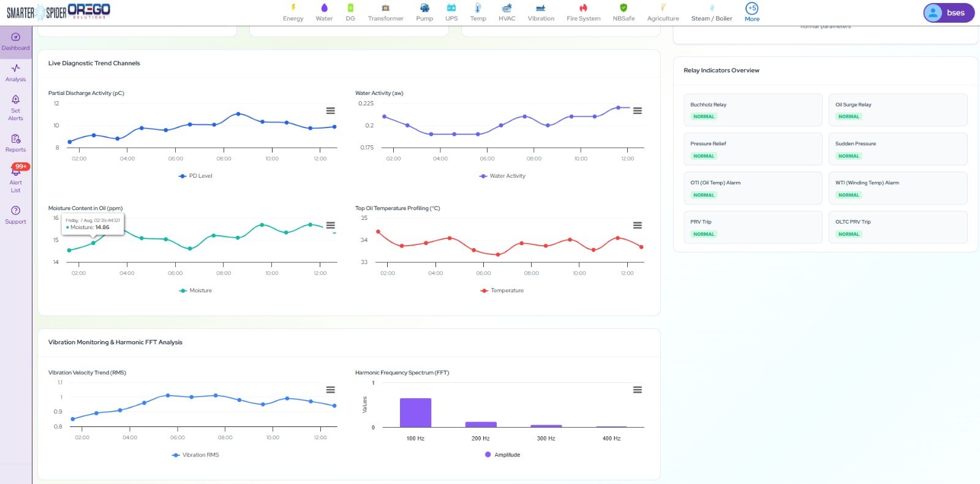Open the HVAC module icon
980x484 pixels.
coord(507,8)
